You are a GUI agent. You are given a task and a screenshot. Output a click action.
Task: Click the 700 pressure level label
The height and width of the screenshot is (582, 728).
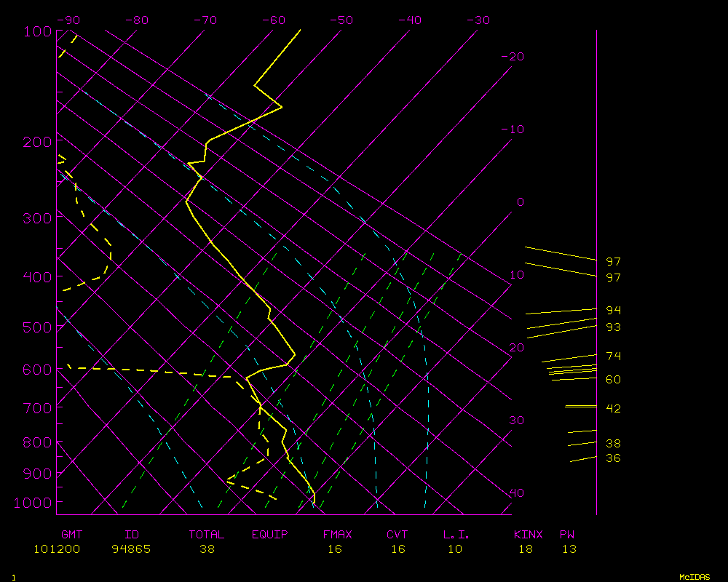[x=36, y=407]
